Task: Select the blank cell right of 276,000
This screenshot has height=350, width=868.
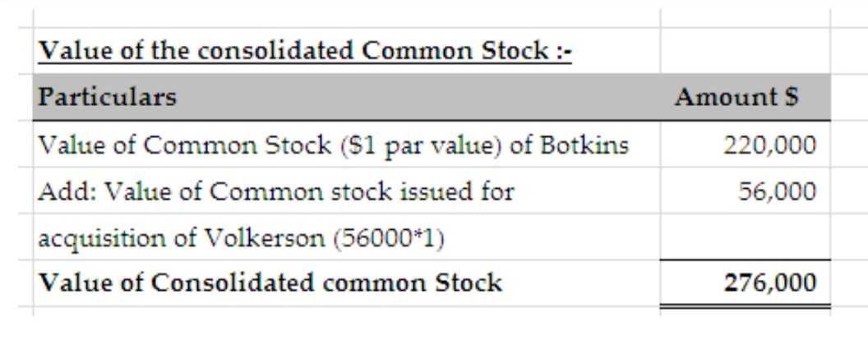Action: 849,283
